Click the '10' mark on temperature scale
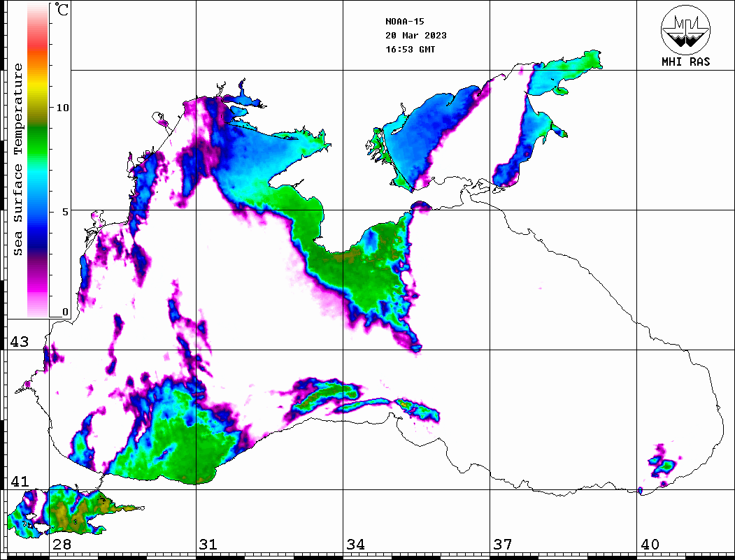 62,108
